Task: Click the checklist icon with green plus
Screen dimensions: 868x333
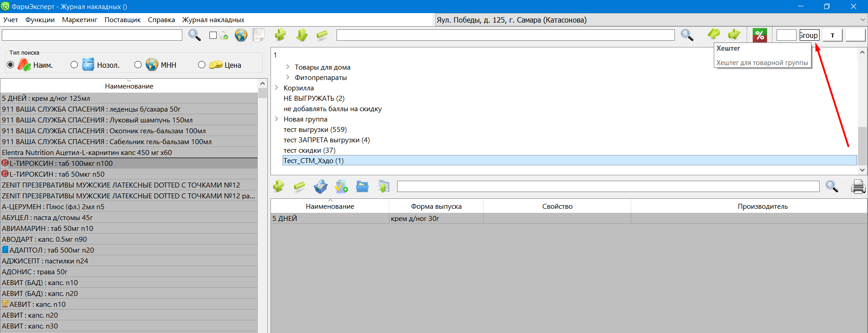Action: pyautogui.click(x=342, y=187)
